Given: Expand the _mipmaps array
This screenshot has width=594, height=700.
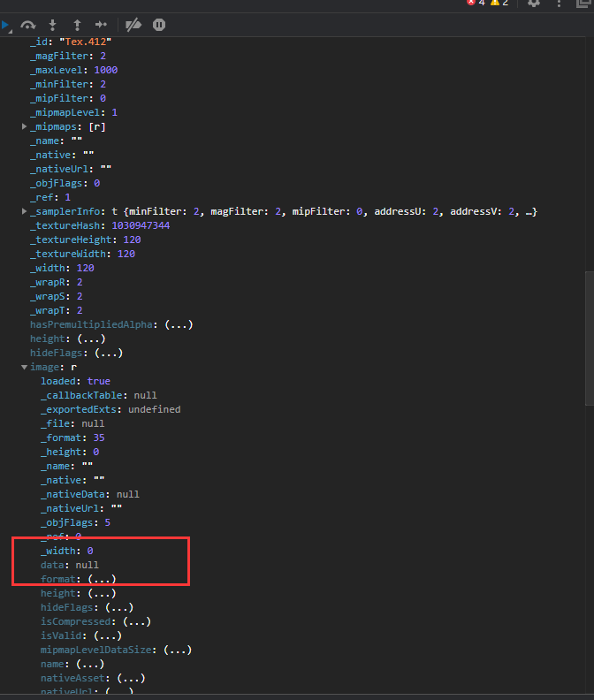Looking at the screenshot, I should tap(25, 126).
